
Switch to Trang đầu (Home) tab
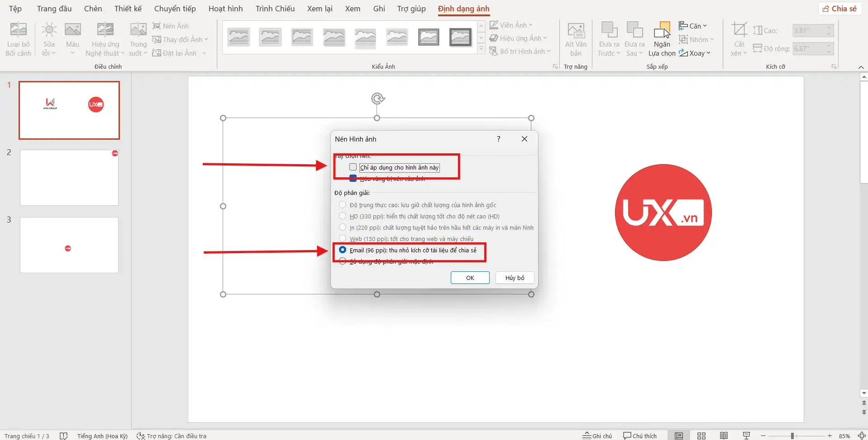point(54,9)
